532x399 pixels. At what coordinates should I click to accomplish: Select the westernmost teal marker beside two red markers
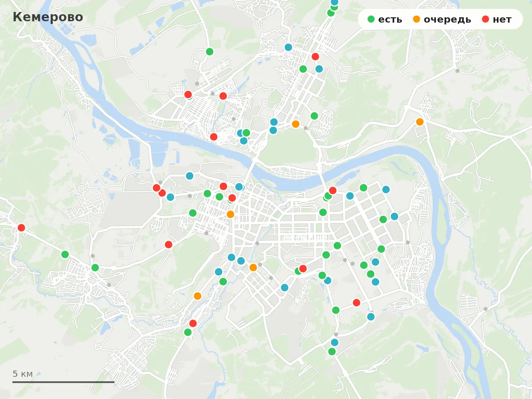[x=170, y=197]
